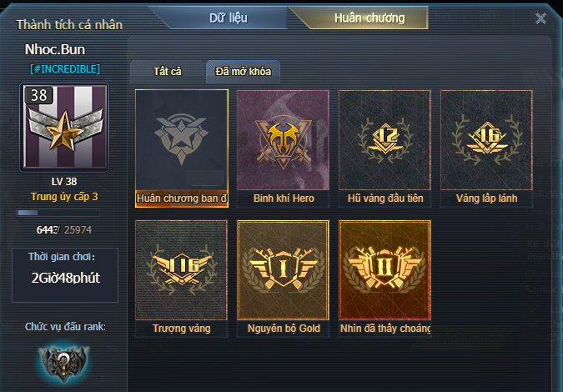
Task: Select the Trượng vàng medal
Action: [x=181, y=279]
